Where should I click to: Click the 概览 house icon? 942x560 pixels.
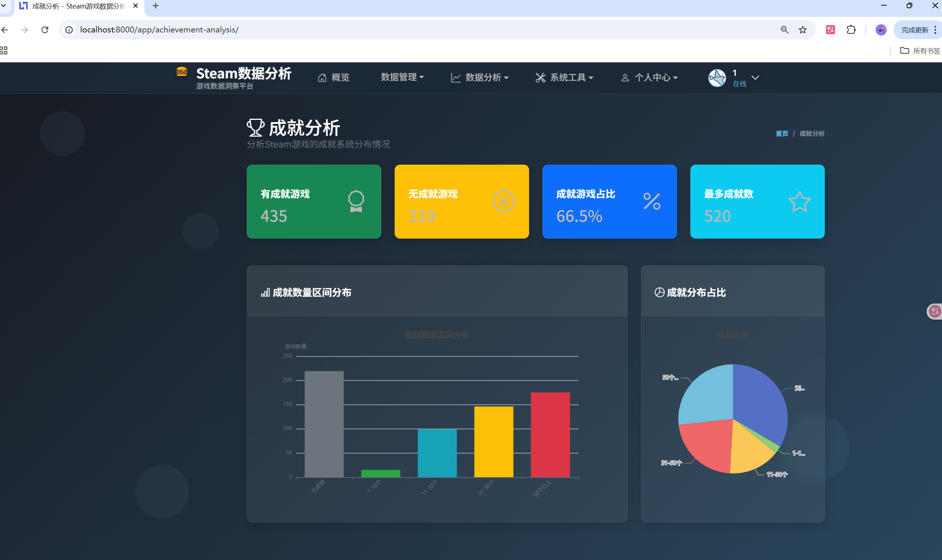(322, 78)
